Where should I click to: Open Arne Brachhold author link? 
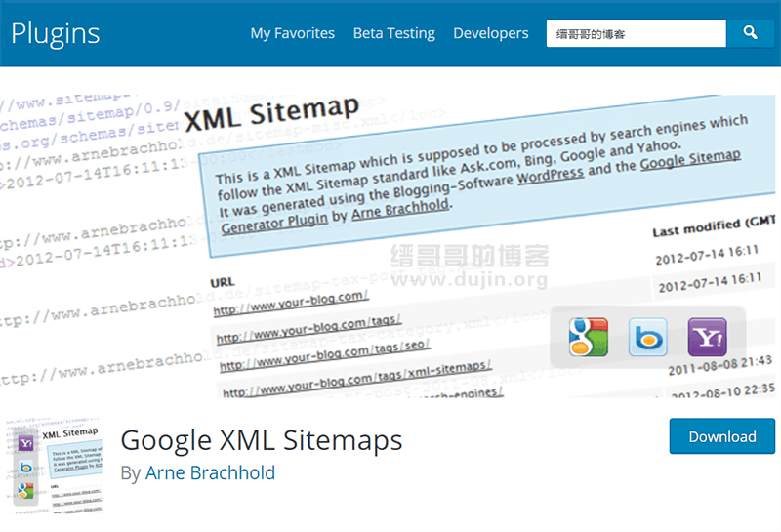[x=210, y=472]
